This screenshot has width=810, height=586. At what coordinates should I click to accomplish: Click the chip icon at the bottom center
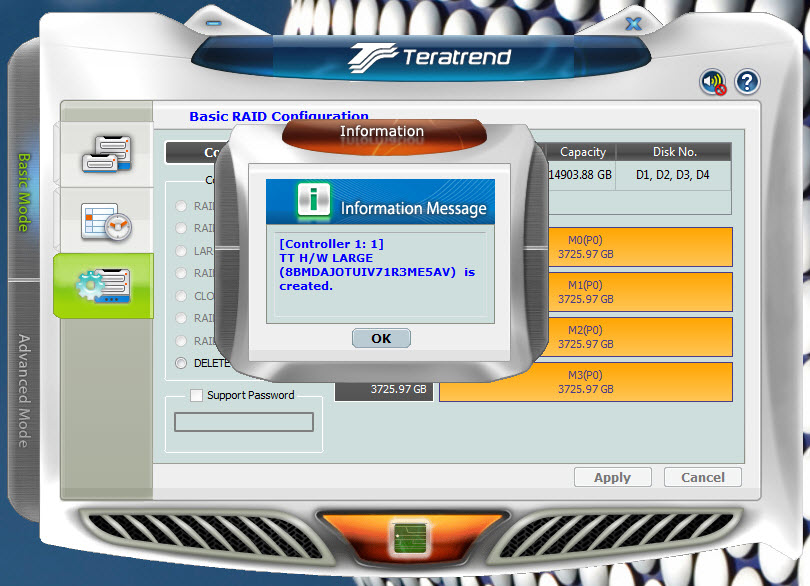411,539
